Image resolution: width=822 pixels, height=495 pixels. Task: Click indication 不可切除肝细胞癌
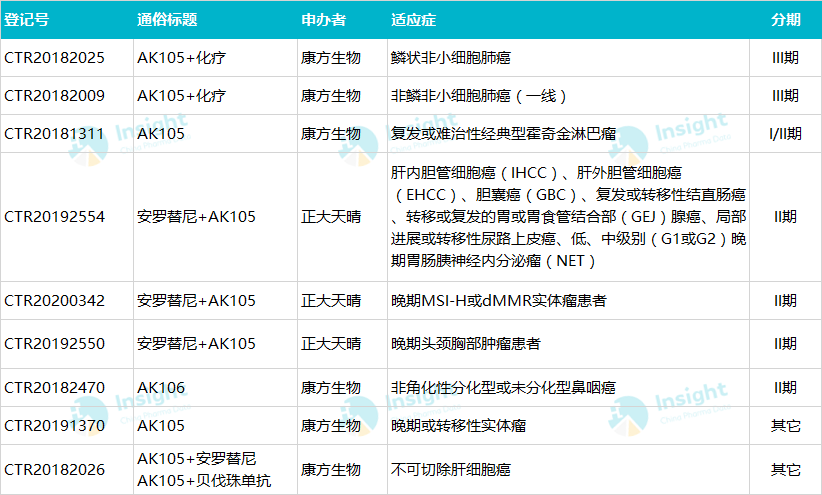pyautogui.click(x=451, y=469)
